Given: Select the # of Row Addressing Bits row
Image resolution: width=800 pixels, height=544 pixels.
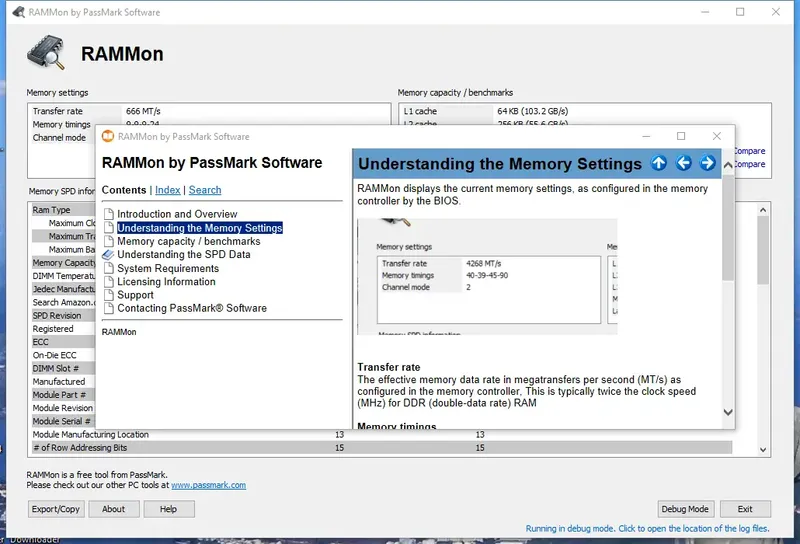Looking at the screenshot, I should 382,448.
